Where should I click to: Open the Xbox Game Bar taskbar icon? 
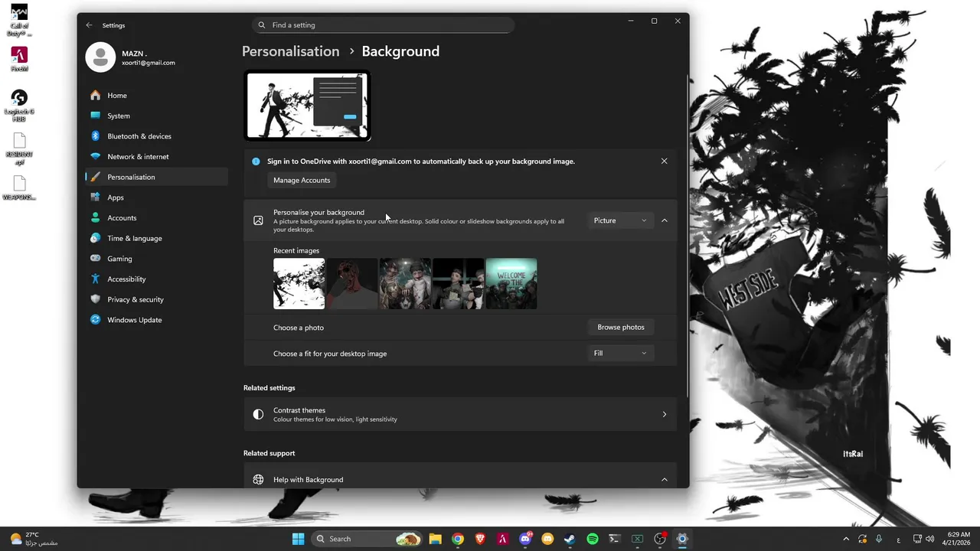pyautogui.click(x=637, y=539)
